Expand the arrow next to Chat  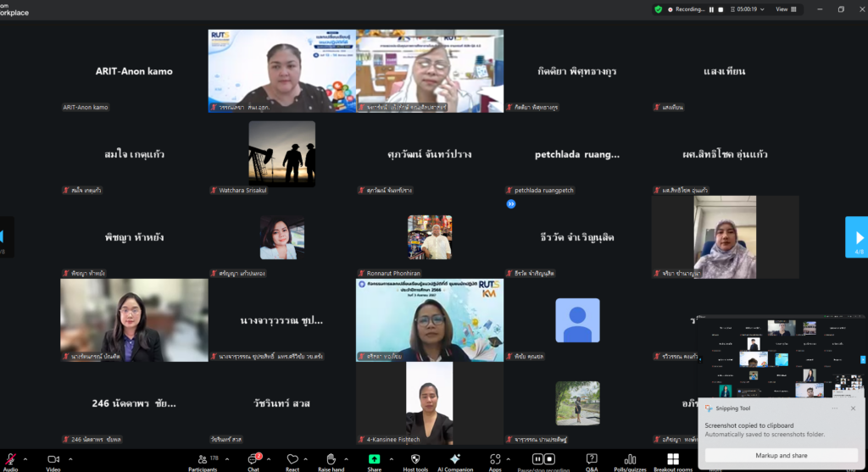tap(269, 459)
